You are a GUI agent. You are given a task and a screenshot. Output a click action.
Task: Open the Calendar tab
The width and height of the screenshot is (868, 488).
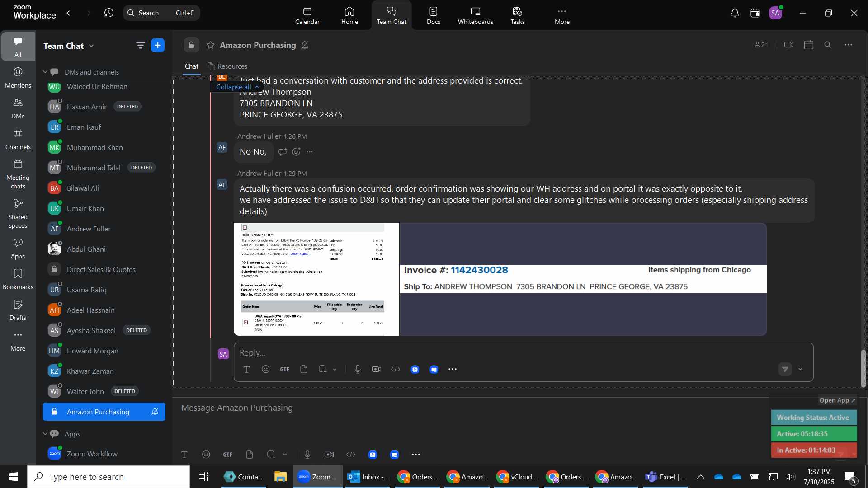pyautogui.click(x=307, y=16)
